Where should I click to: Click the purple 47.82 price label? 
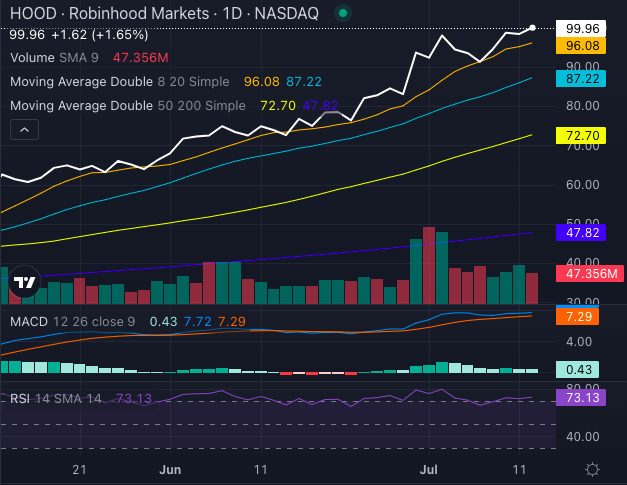(x=581, y=233)
